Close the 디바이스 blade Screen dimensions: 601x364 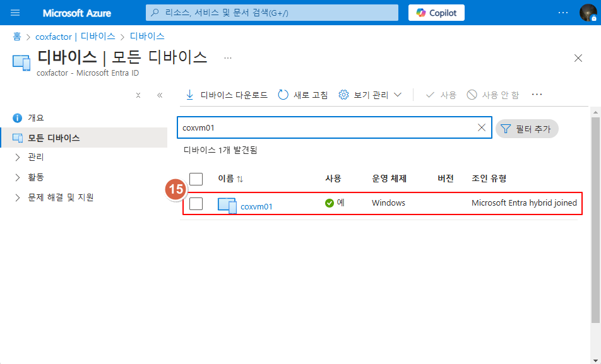pos(578,58)
